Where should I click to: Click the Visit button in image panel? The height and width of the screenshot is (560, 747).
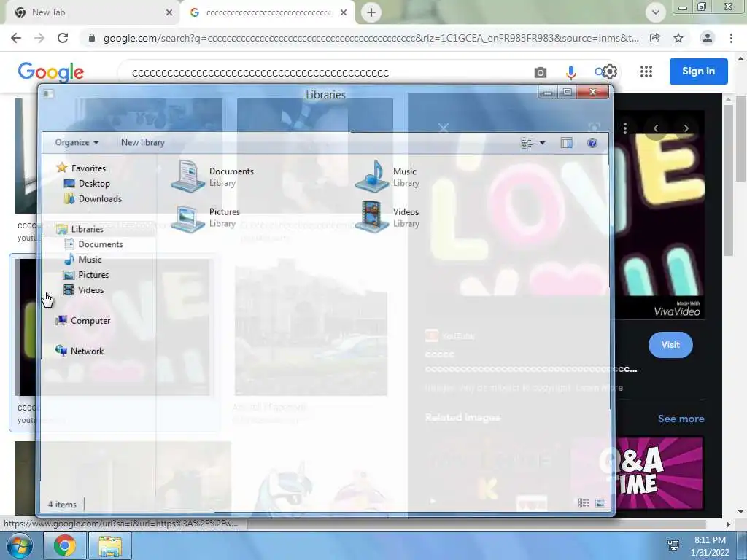click(x=670, y=345)
